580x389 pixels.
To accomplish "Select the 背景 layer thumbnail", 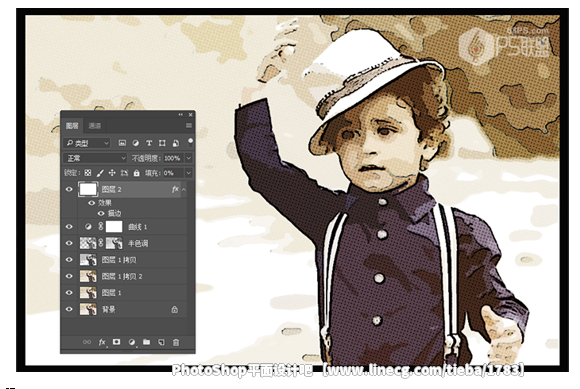I will point(88,309).
